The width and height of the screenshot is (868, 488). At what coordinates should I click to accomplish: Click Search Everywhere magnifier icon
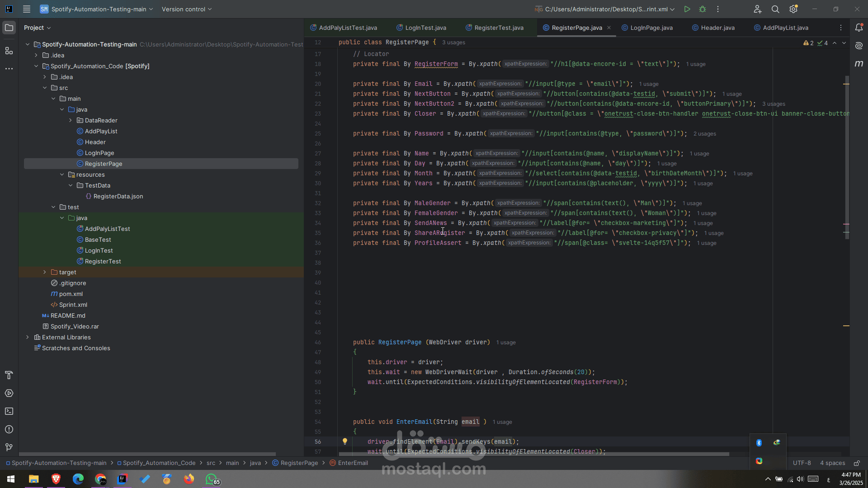(775, 9)
